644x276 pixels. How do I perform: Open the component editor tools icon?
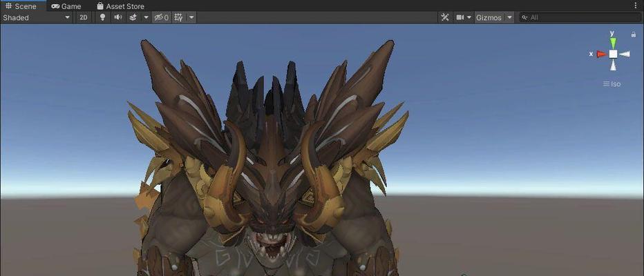[x=445, y=17]
